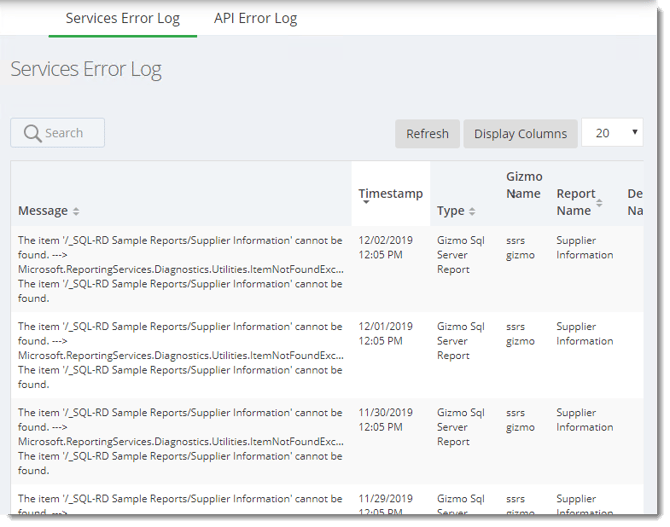Click the Services Error Log page heading

pyautogui.click(x=86, y=69)
